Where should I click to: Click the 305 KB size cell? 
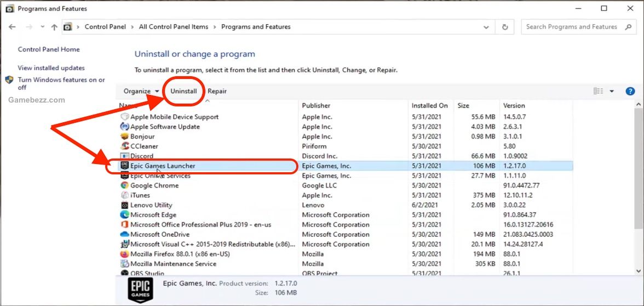point(484,264)
